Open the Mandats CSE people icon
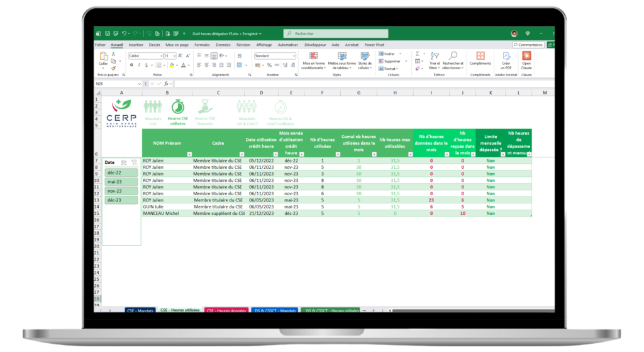This screenshot has width=644, height=352. click(x=153, y=106)
